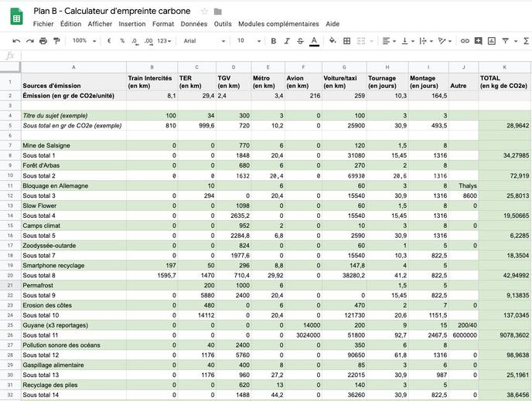Click the Undo arrow
The width and height of the screenshot is (532, 401).
[16, 41]
